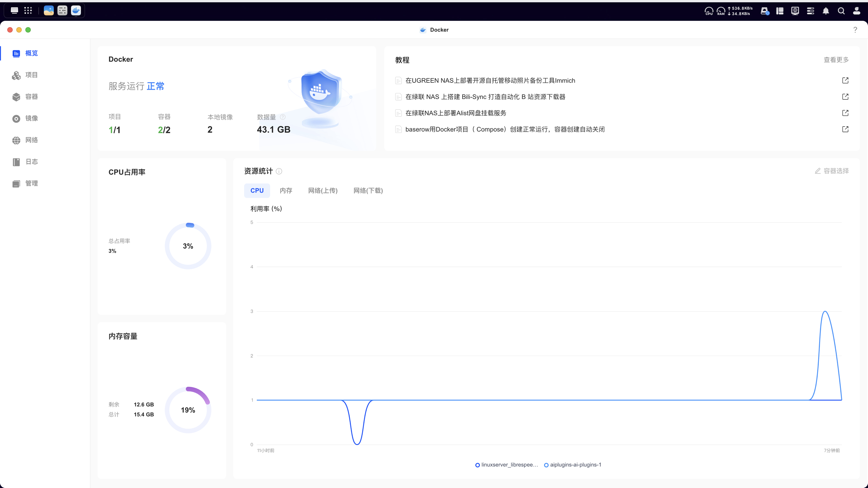Click 容器选择 to choose containers
The image size is (868, 488).
point(832,171)
